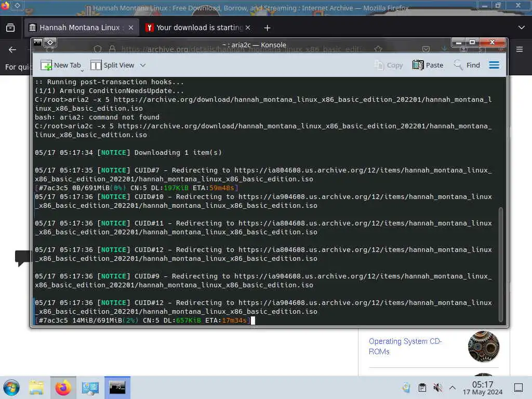The height and width of the screenshot is (399, 532).
Task: Open the Konsole hamburger menu
Action: (494, 65)
